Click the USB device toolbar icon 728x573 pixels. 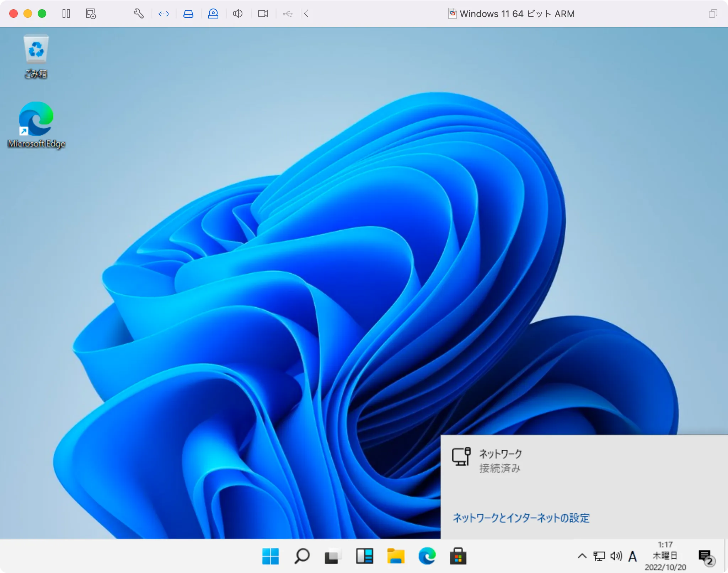point(288,14)
